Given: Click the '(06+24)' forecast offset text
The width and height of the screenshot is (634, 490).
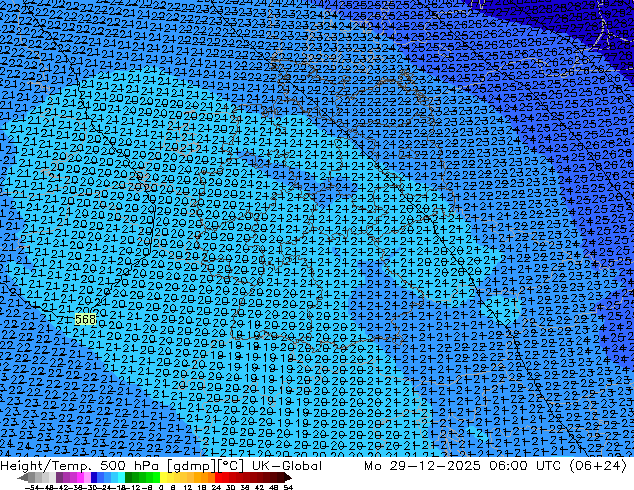Looking at the screenshot, I should coord(598,466).
